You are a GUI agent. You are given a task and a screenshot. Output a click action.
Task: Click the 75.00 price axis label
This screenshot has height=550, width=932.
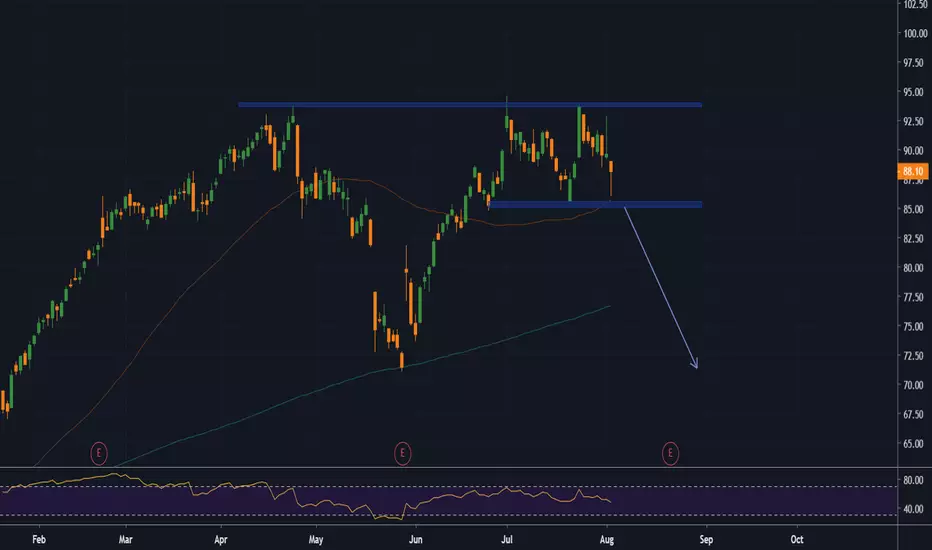pos(913,326)
